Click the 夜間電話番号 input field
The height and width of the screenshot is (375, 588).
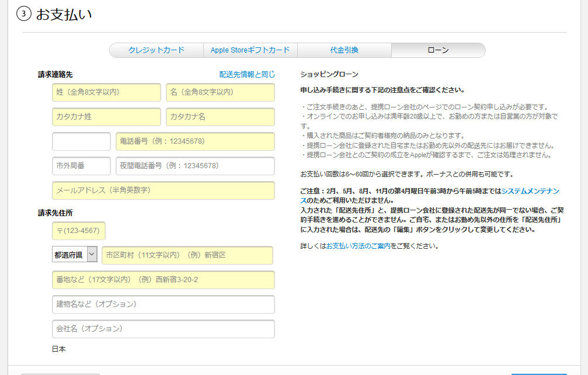click(x=196, y=166)
